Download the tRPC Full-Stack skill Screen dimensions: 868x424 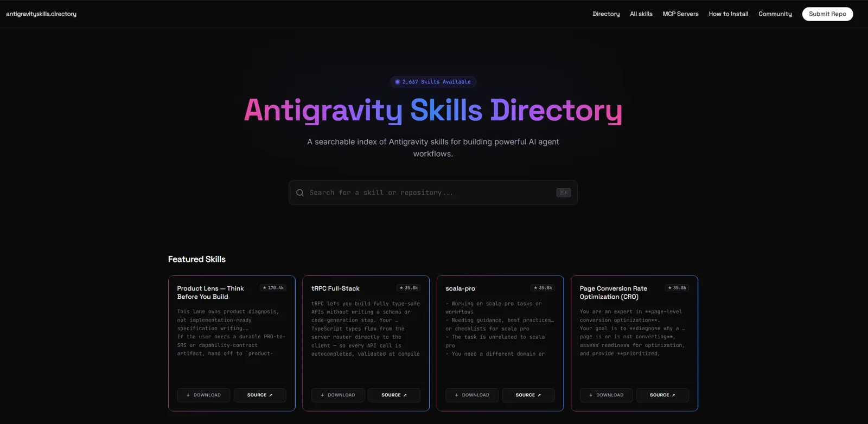(337, 395)
